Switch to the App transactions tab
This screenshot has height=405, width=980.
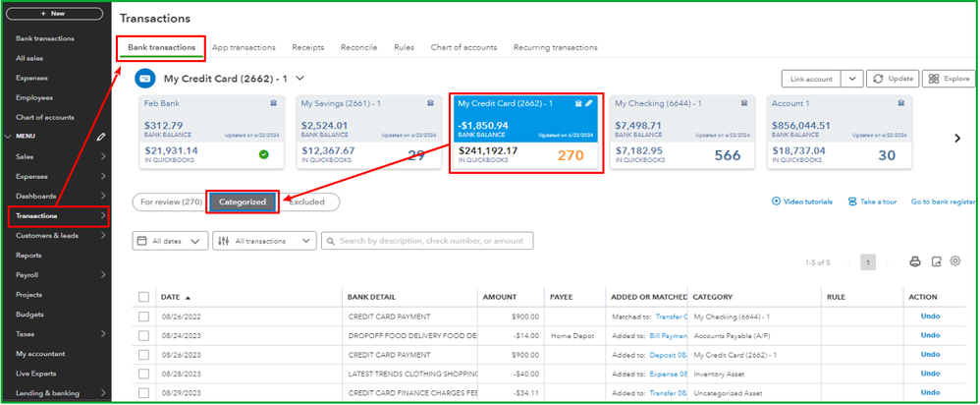[244, 47]
